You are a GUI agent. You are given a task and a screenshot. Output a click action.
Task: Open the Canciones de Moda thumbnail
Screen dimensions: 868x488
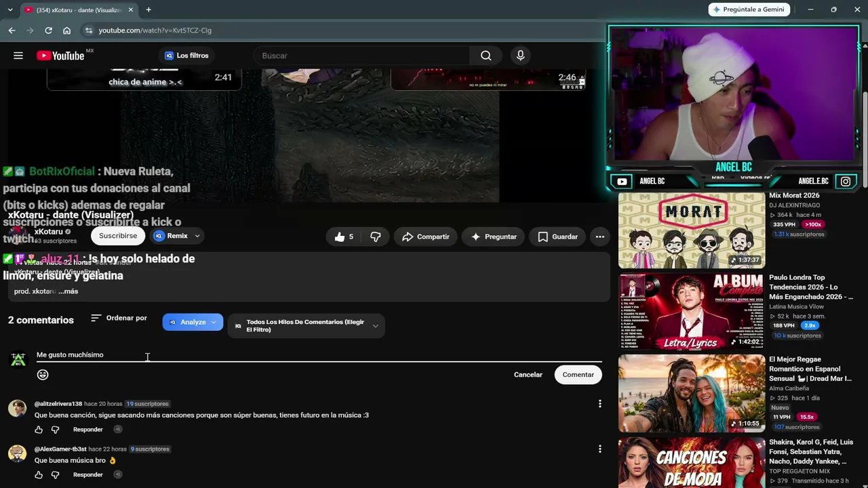[692, 462]
